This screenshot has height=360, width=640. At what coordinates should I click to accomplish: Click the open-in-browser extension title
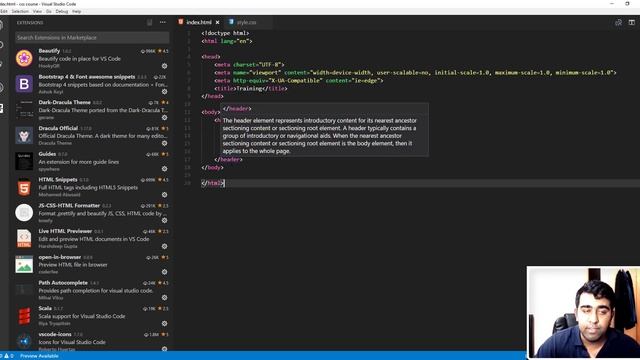click(60, 257)
